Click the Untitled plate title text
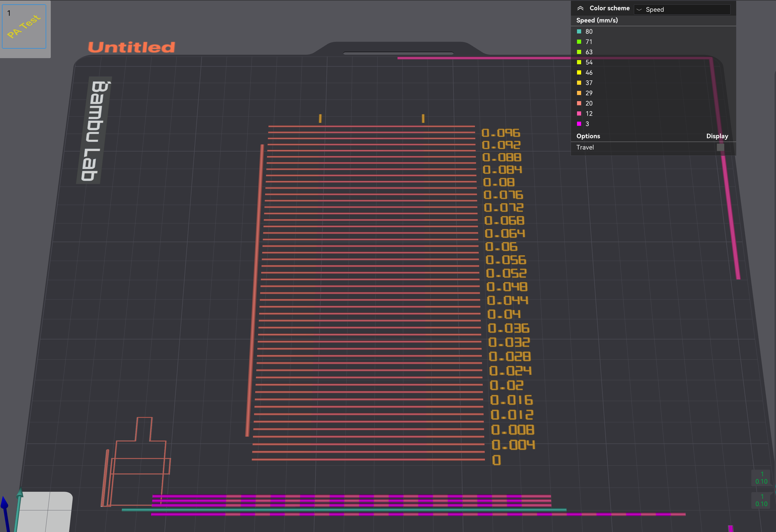This screenshot has width=776, height=532. [131, 47]
